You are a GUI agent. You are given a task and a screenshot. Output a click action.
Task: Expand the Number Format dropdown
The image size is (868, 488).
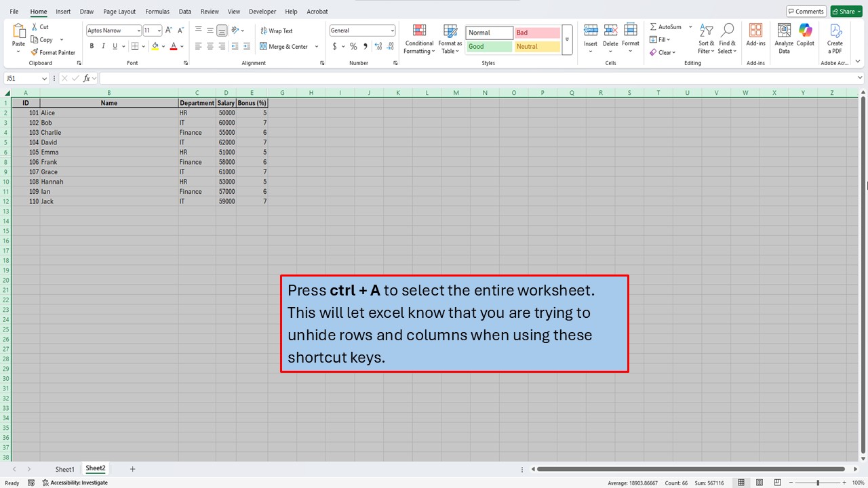coord(393,30)
